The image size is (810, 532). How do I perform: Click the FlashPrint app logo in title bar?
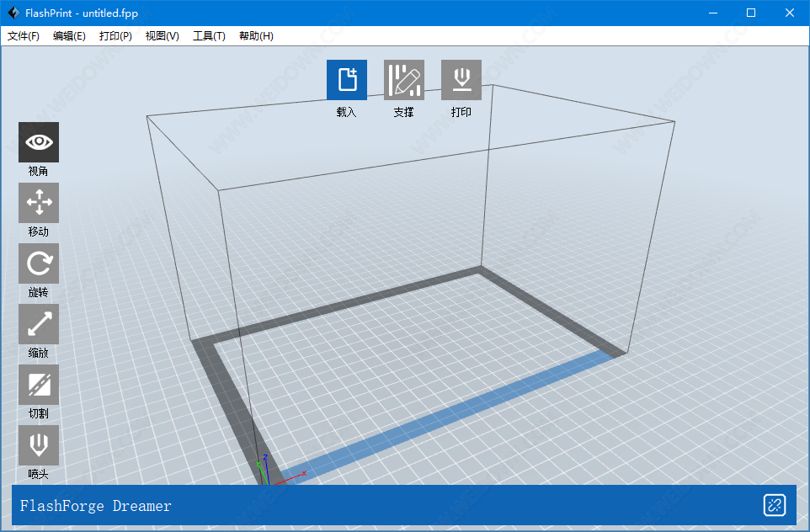point(13,13)
